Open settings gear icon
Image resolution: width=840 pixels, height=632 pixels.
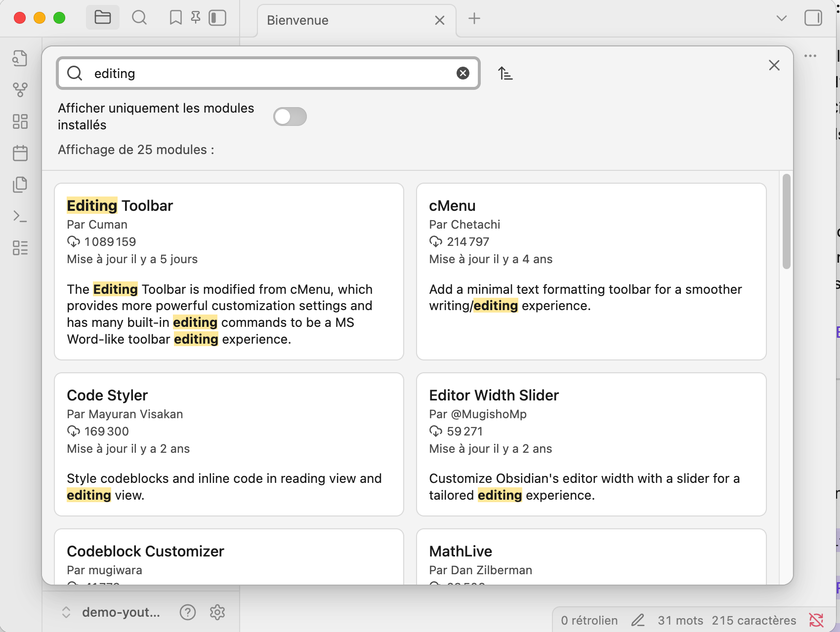[217, 612]
